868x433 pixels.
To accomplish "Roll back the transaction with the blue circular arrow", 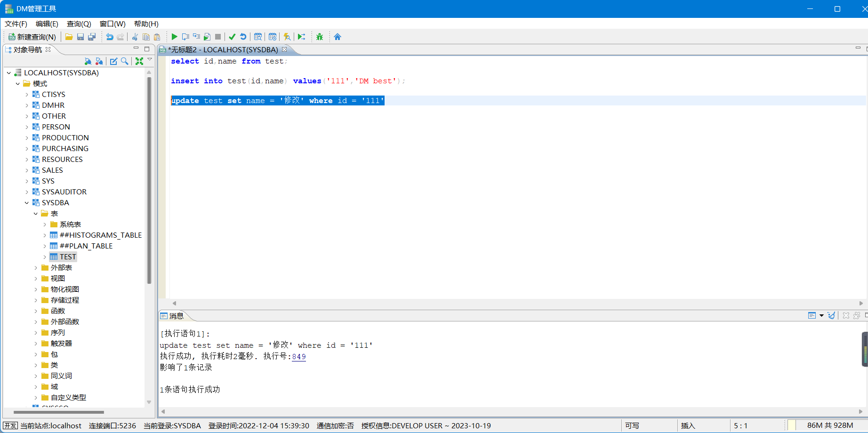I will point(243,37).
